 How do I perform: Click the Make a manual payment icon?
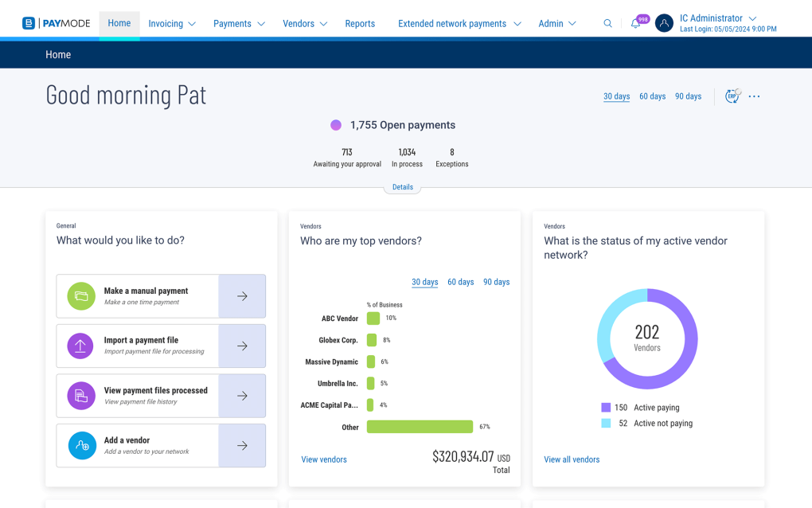(80, 296)
